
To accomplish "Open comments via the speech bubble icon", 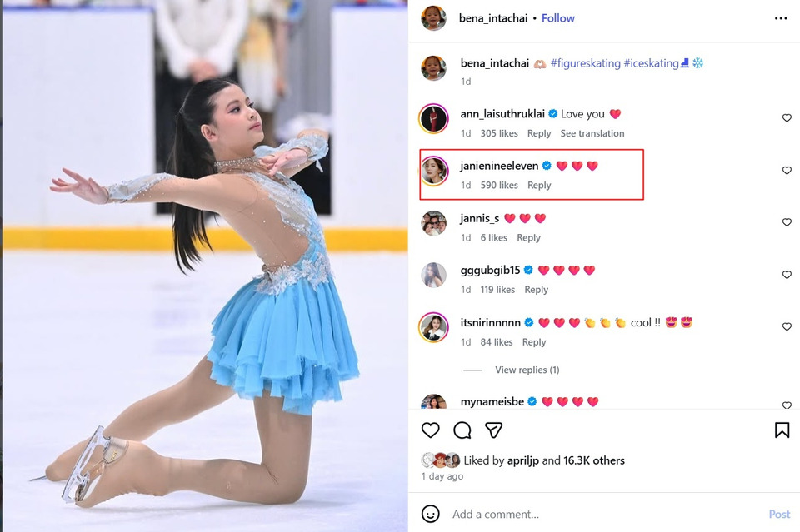I will point(462,430).
